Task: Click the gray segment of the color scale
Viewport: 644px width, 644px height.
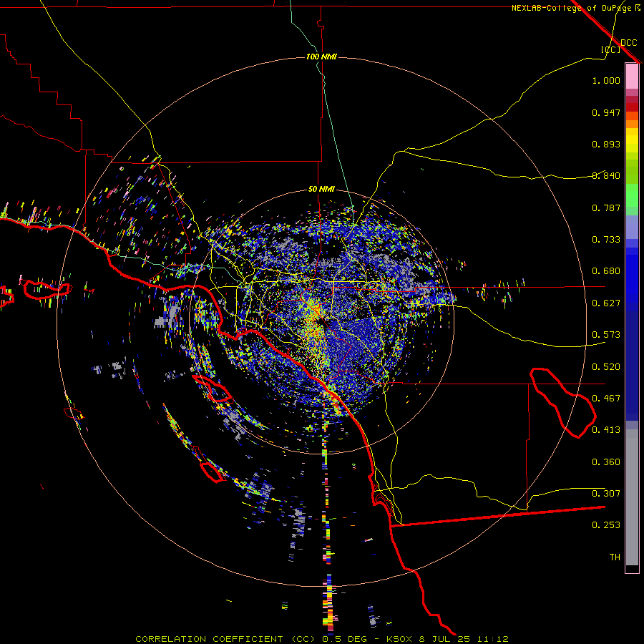Action: [x=632, y=497]
